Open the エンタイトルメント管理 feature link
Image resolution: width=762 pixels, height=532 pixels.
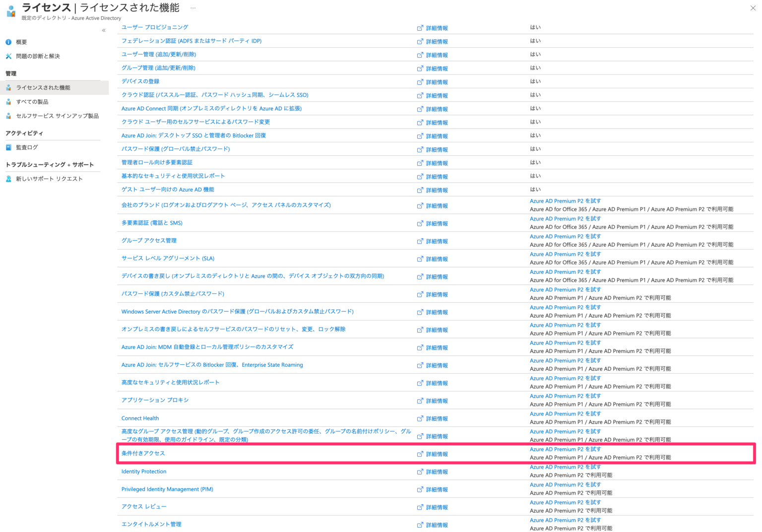click(x=151, y=524)
